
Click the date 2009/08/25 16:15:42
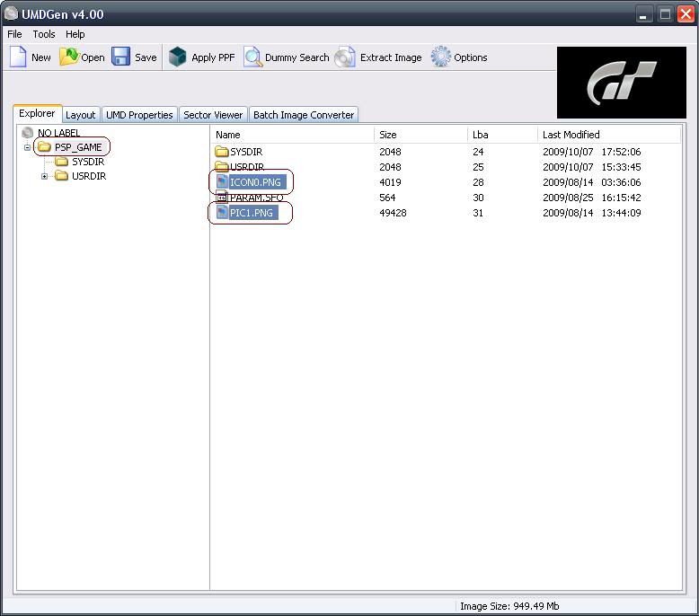coord(591,198)
